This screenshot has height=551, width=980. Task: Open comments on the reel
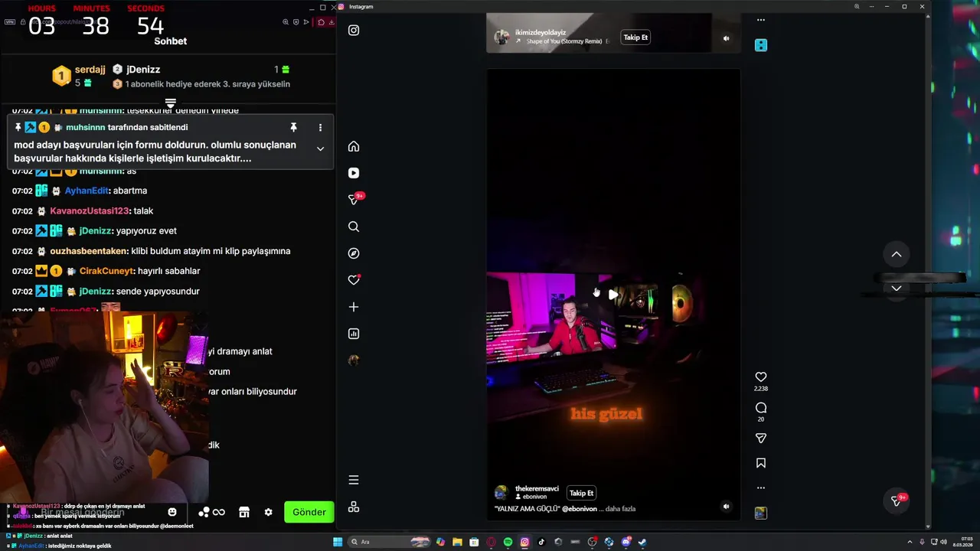pos(761,408)
